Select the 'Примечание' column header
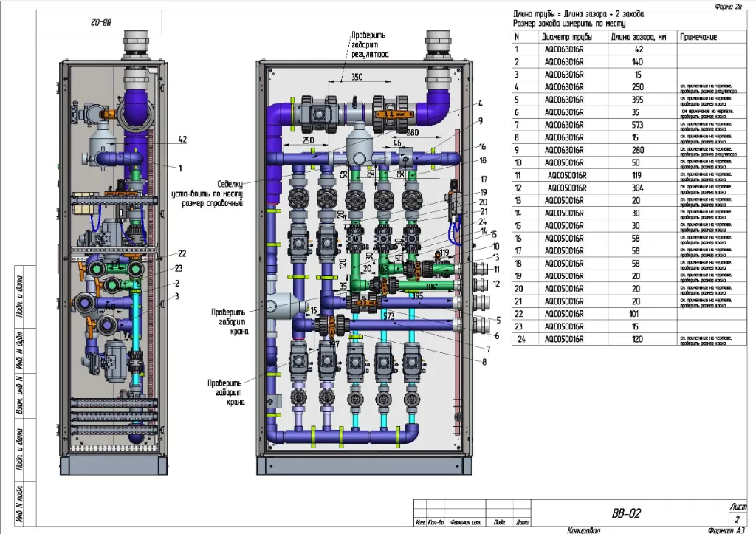This screenshot has height=534, width=756. tap(698, 37)
